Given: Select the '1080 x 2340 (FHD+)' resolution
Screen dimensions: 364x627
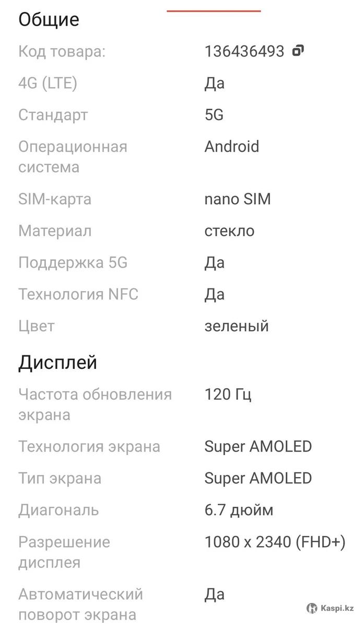Looking at the screenshot, I should point(275,542).
